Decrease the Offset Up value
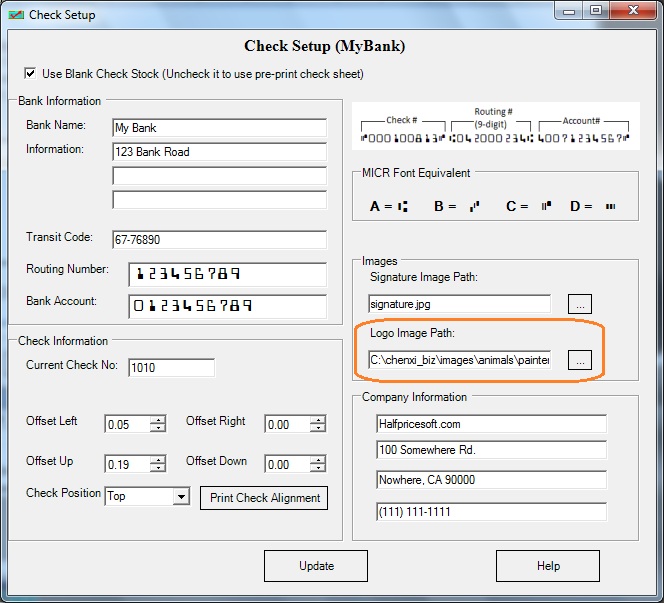Image resolution: width=664 pixels, height=603 pixels. point(158,469)
